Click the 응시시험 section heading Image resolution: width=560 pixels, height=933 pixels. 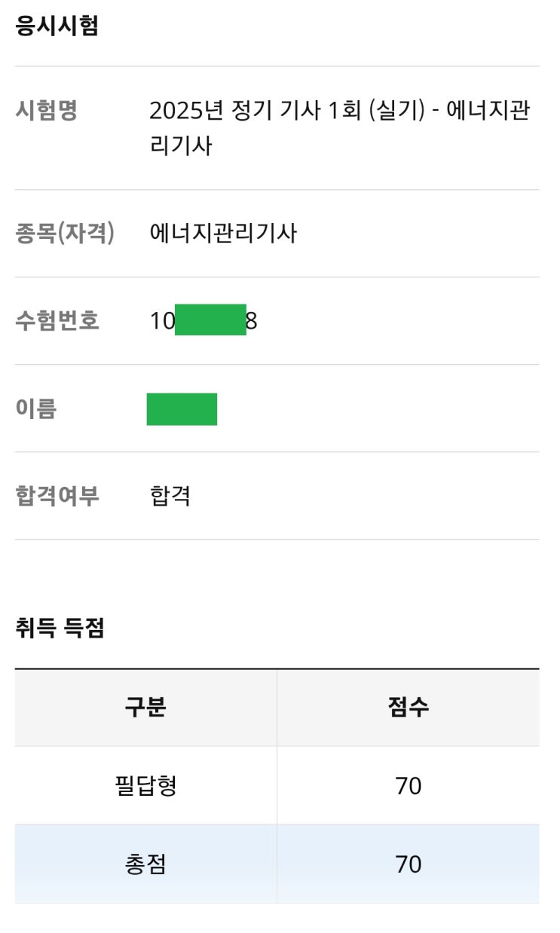coord(57,26)
